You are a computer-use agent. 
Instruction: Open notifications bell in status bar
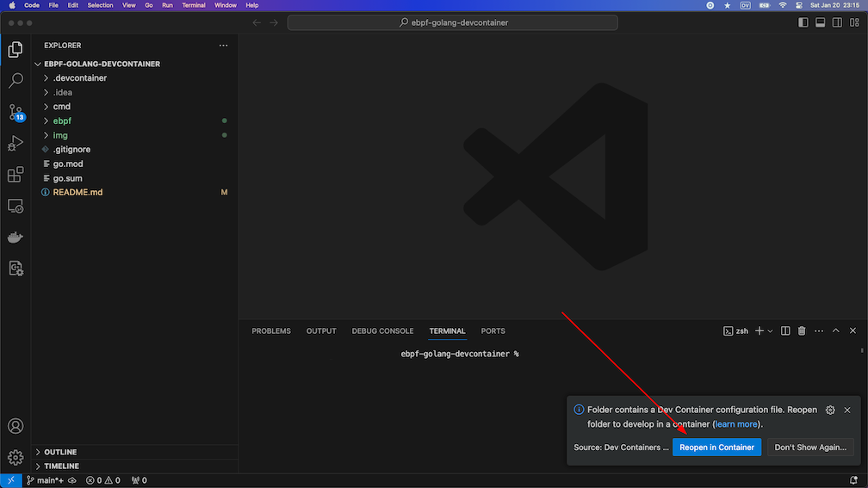click(853, 480)
